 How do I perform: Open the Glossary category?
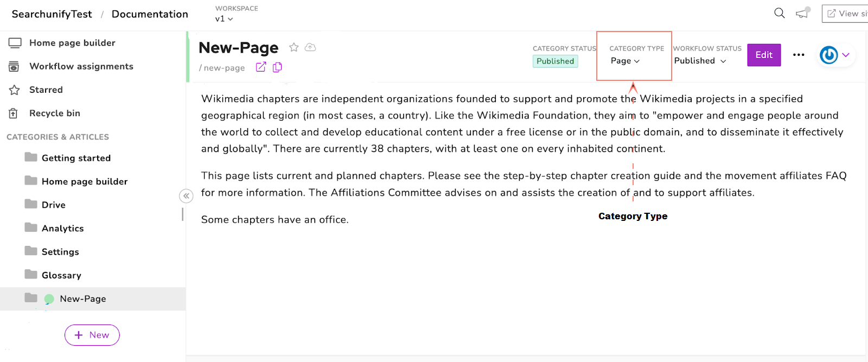pos(61,275)
